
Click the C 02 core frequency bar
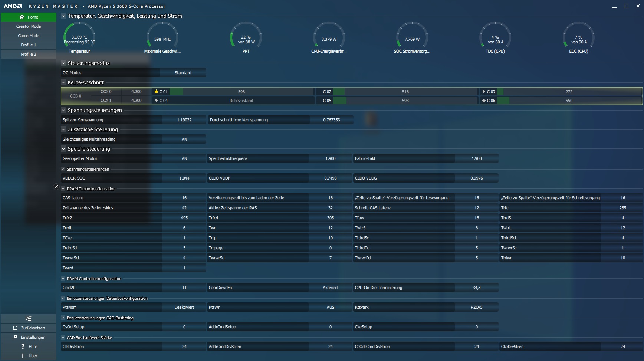click(x=405, y=92)
